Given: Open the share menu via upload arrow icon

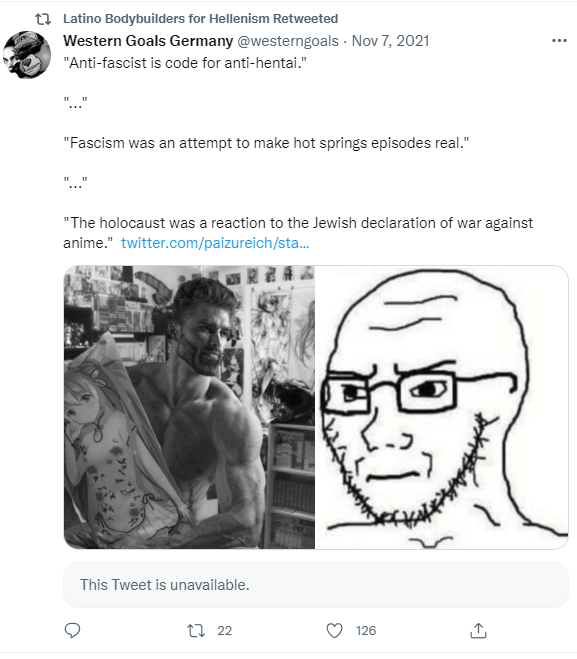Looking at the screenshot, I should (x=478, y=630).
